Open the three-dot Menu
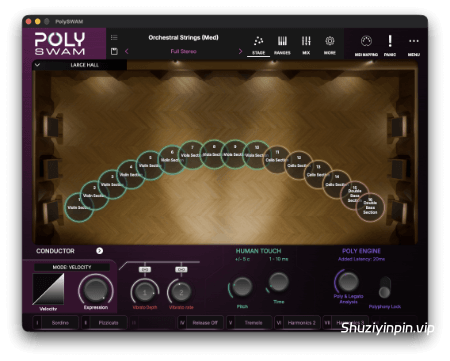Viewport: 450px width, 361px height. [414, 45]
